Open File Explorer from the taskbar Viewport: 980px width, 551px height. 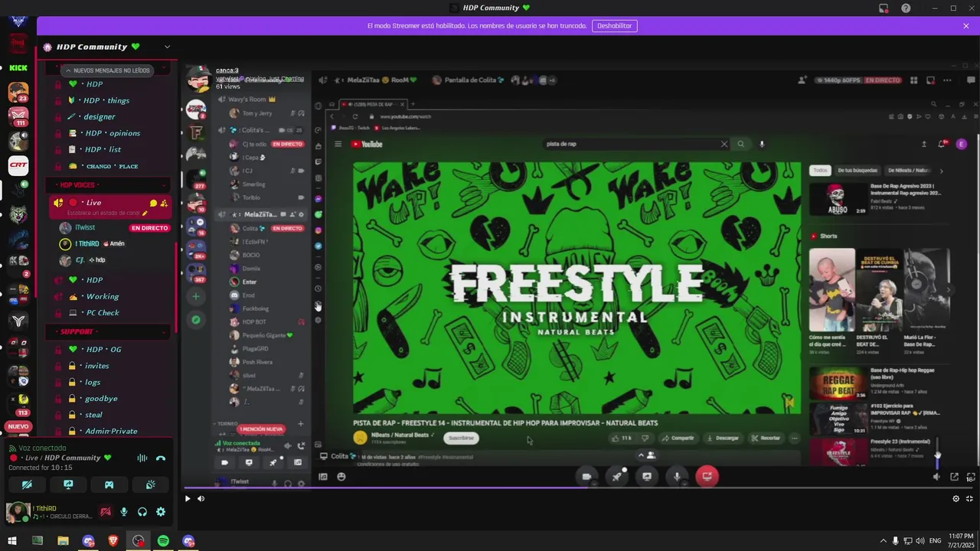63,541
